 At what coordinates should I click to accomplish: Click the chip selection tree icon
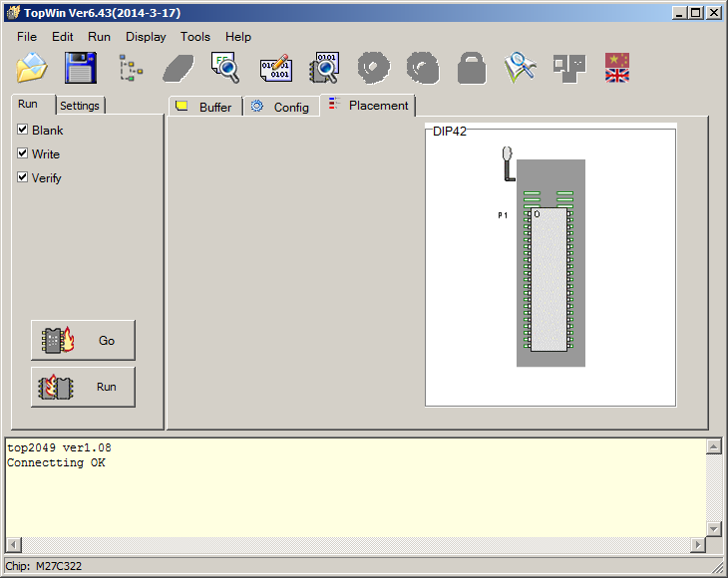pyautogui.click(x=130, y=68)
